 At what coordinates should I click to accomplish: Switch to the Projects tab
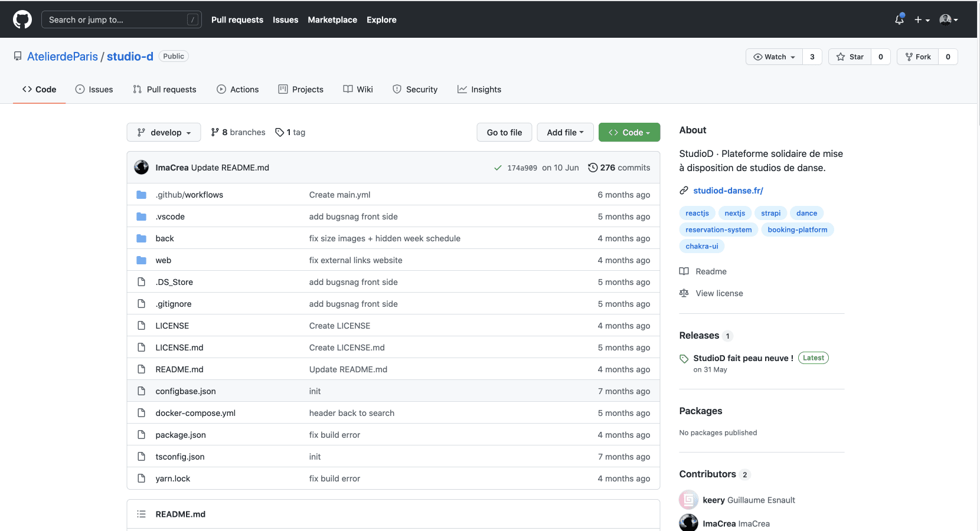[301, 89]
